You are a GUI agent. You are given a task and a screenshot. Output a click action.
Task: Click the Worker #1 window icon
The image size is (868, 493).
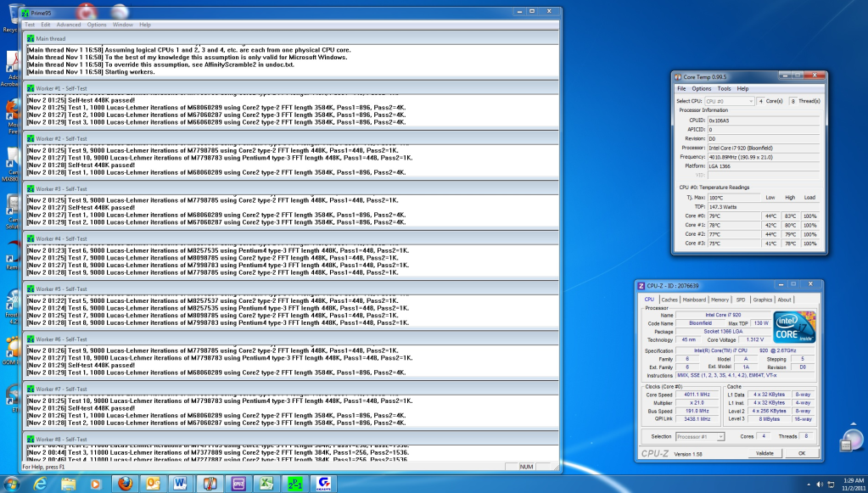point(31,88)
